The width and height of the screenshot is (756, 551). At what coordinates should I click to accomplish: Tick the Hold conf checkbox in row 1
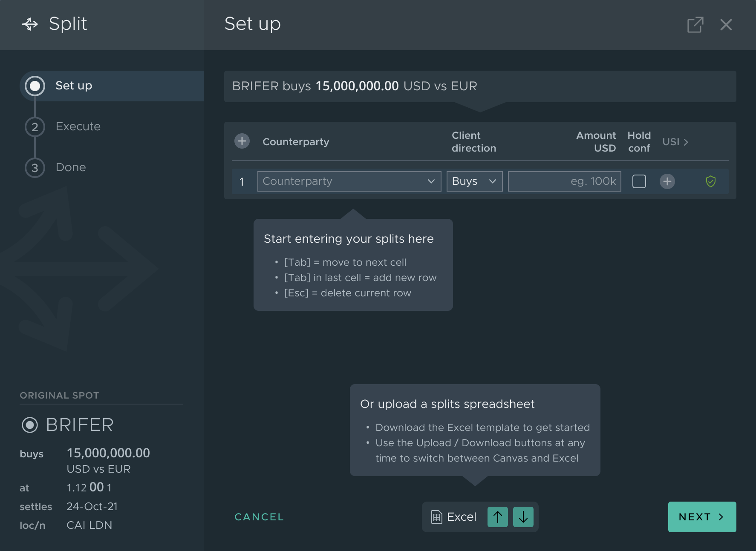pos(639,181)
